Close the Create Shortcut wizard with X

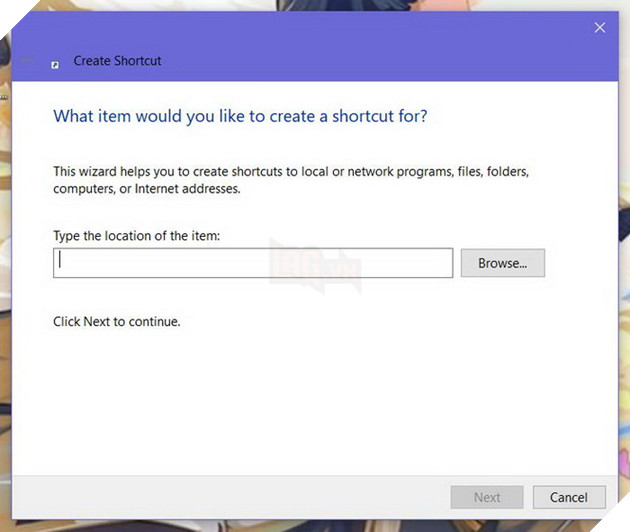[x=600, y=28]
